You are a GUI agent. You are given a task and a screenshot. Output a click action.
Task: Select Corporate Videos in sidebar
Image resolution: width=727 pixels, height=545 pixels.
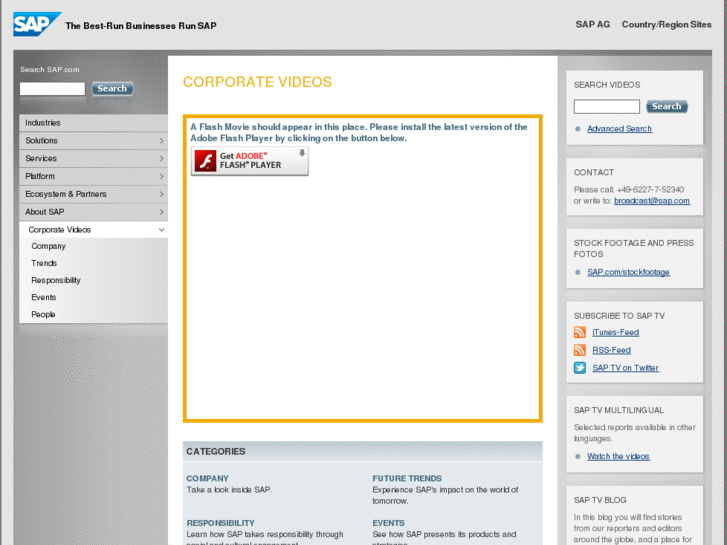point(93,230)
